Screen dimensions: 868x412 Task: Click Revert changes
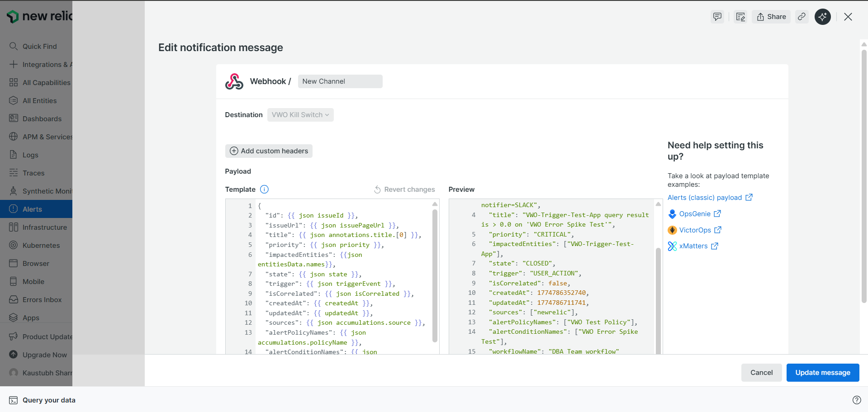click(404, 189)
